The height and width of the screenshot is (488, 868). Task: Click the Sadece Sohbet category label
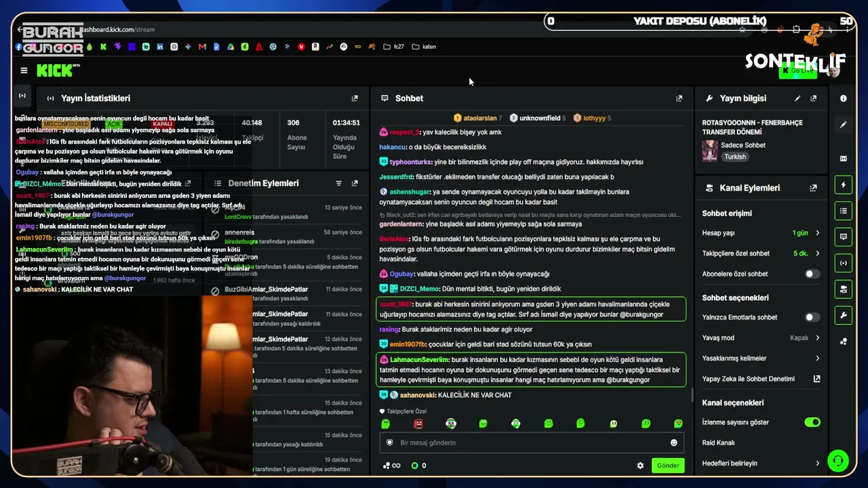(x=743, y=145)
